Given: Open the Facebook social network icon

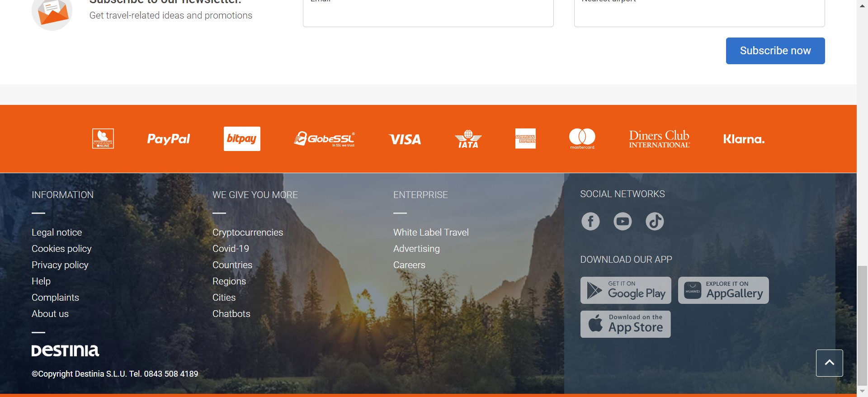Looking at the screenshot, I should click(590, 222).
